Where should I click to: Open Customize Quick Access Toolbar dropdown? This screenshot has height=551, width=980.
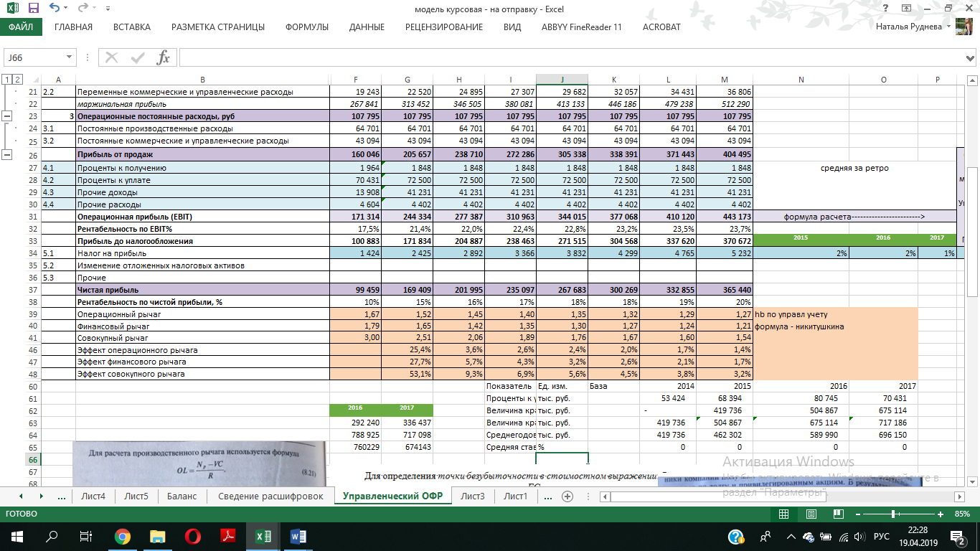[x=108, y=9]
